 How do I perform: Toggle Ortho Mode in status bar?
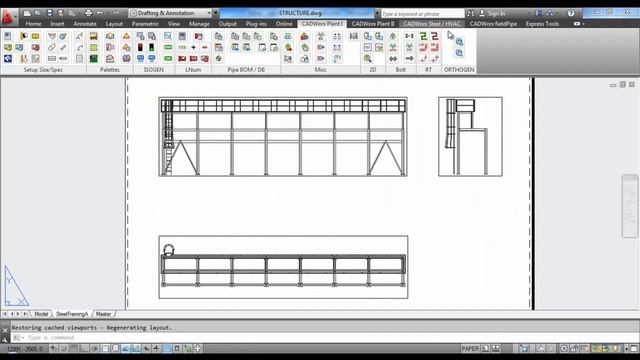[x=84, y=349]
